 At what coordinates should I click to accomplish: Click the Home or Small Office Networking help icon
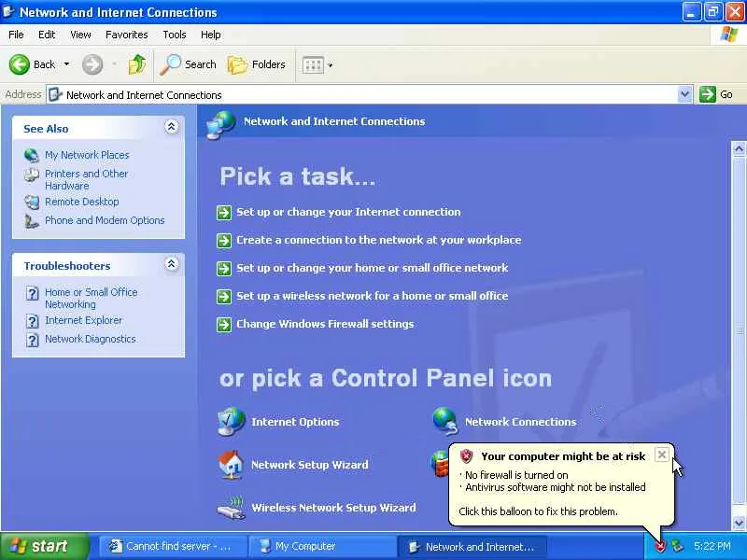[x=32, y=293]
